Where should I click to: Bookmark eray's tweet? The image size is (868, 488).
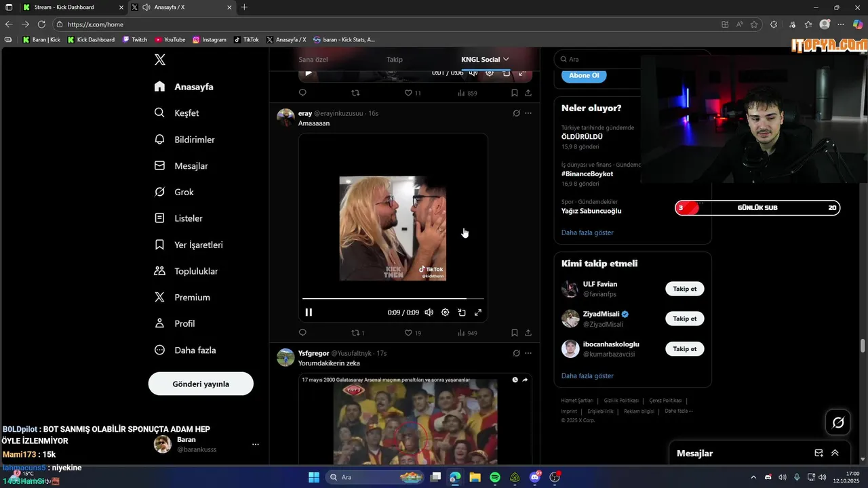pos(515,333)
